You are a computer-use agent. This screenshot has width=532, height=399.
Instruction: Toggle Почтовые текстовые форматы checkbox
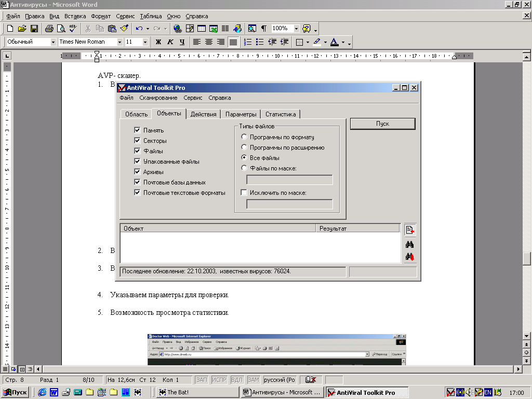(x=137, y=192)
